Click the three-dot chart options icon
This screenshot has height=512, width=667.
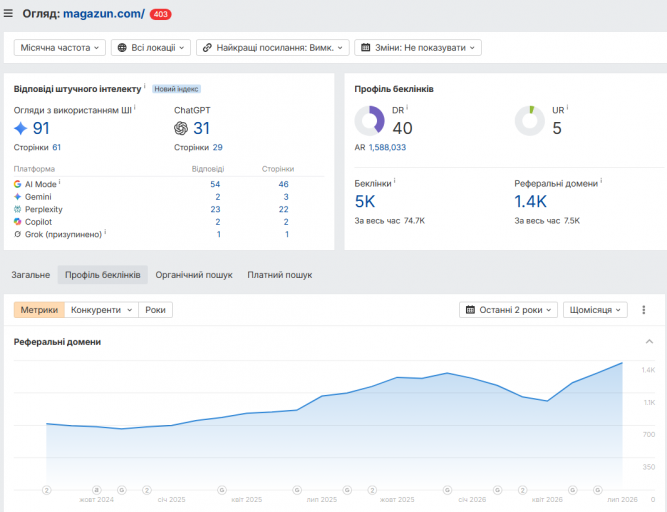tap(644, 310)
